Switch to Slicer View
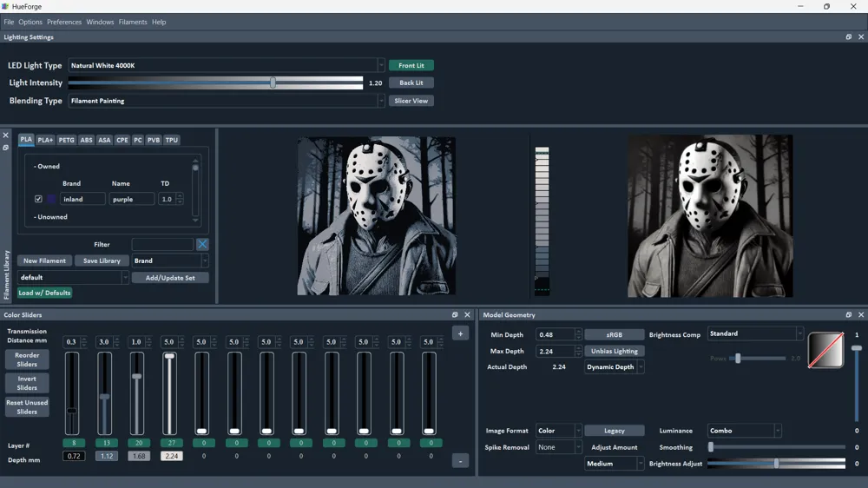 pyautogui.click(x=411, y=101)
